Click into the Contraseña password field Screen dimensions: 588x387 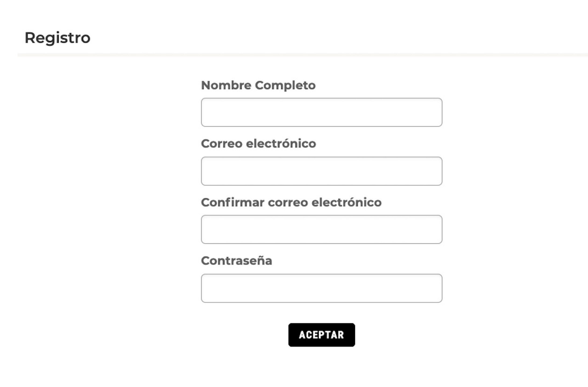321,288
